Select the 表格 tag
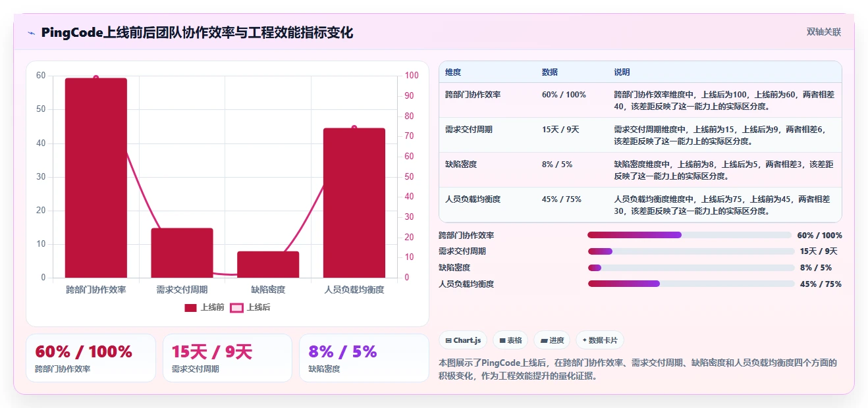 coord(510,340)
